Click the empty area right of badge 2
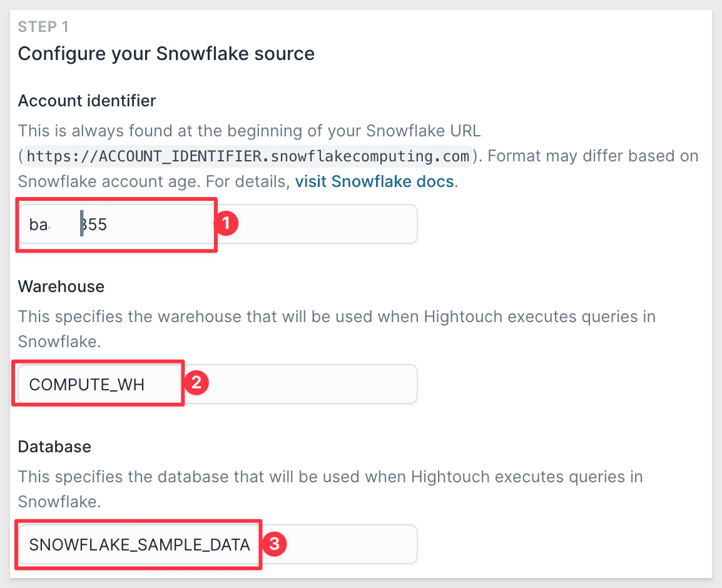Viewport: 722px width, 588px height. click(313, 384)
